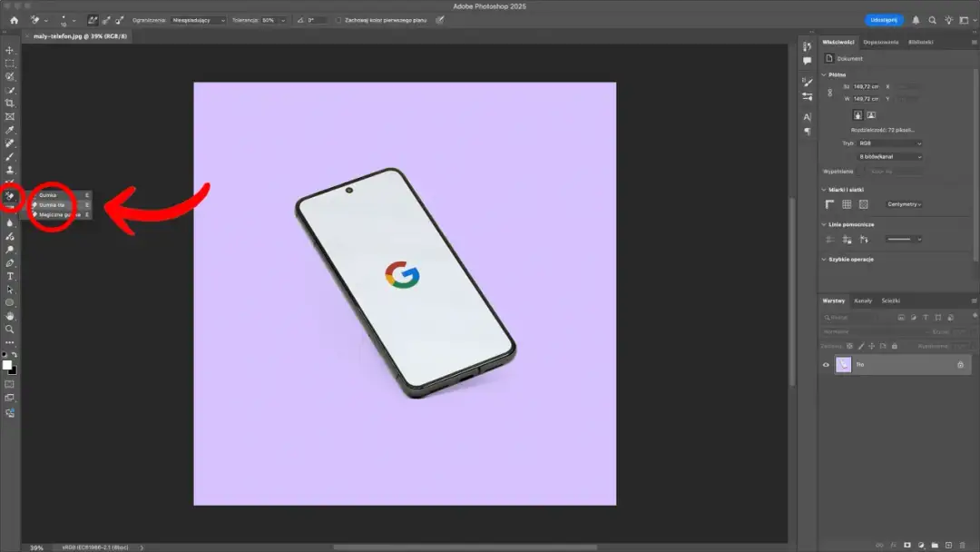Click the foreground color swatch
This screenshot has width=980, height=552.
7,365
